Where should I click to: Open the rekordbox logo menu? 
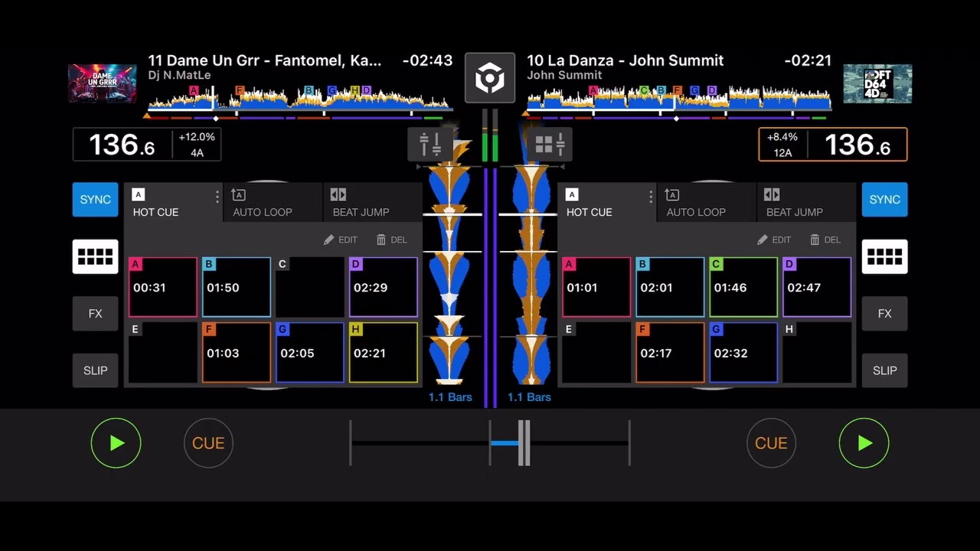pyautogui.click(x=490, y=78)
